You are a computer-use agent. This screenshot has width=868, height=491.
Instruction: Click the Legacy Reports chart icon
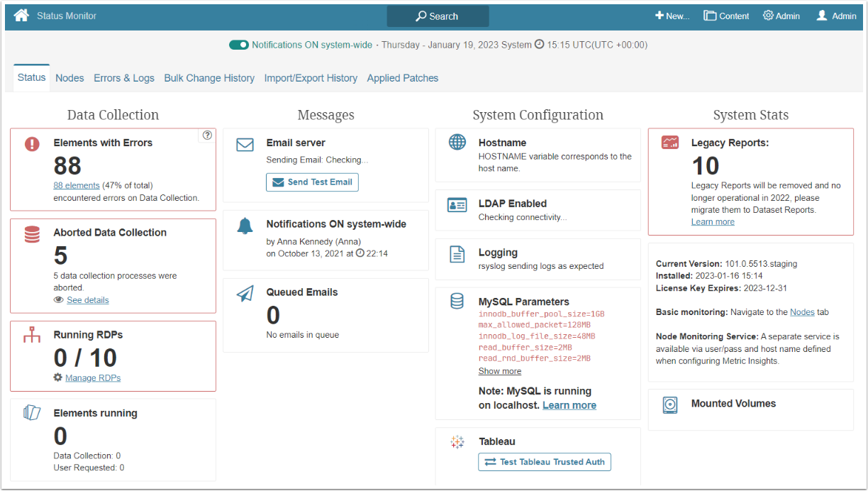coord(669,143)
